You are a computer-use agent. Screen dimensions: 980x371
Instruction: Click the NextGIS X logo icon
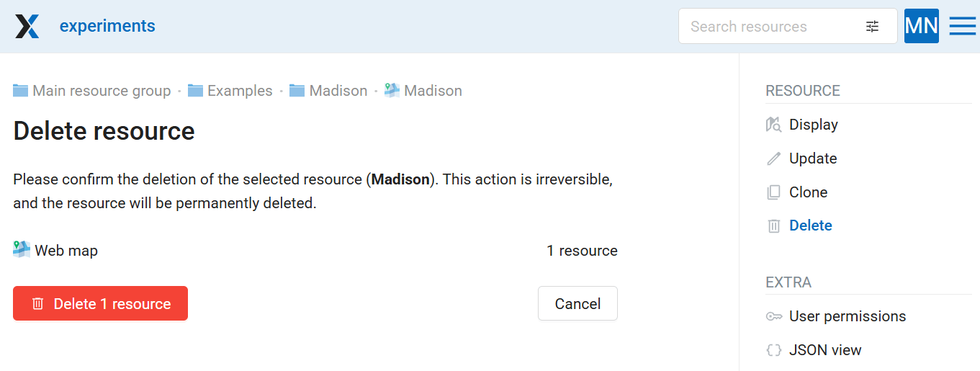27,27
